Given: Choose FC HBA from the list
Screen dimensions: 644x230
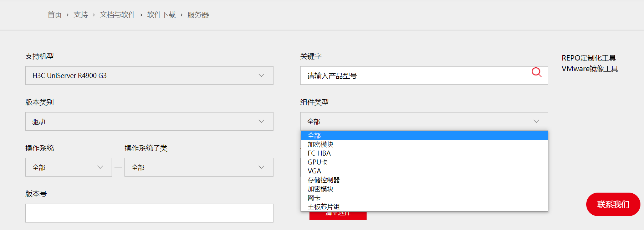Looking at the screenshot, I should click(319, 153).
